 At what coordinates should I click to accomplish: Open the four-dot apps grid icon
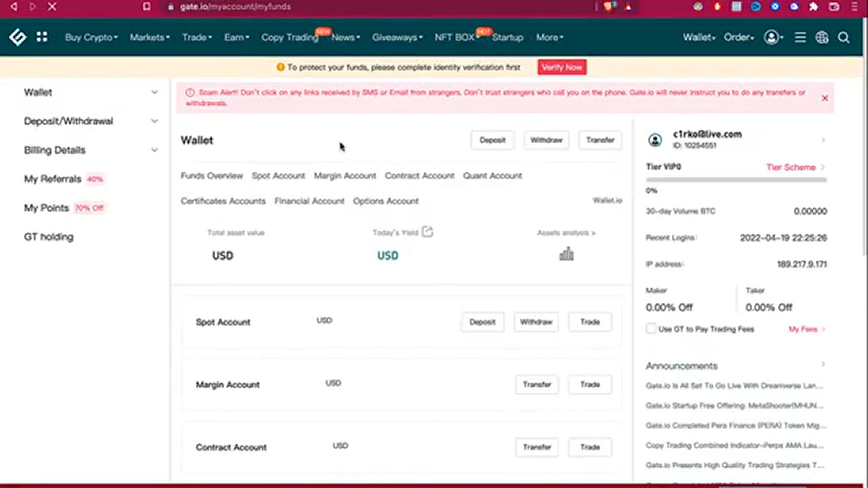[x=42, y=37]
